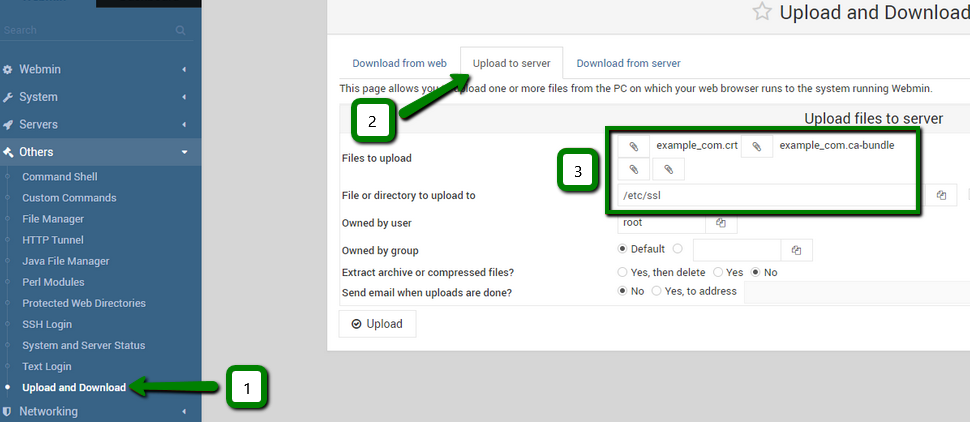Image resolution: width=970 pixels, height=422 pixels.
Task: Choose 'No' for extract archive option
Action: (x=755, y=272)
